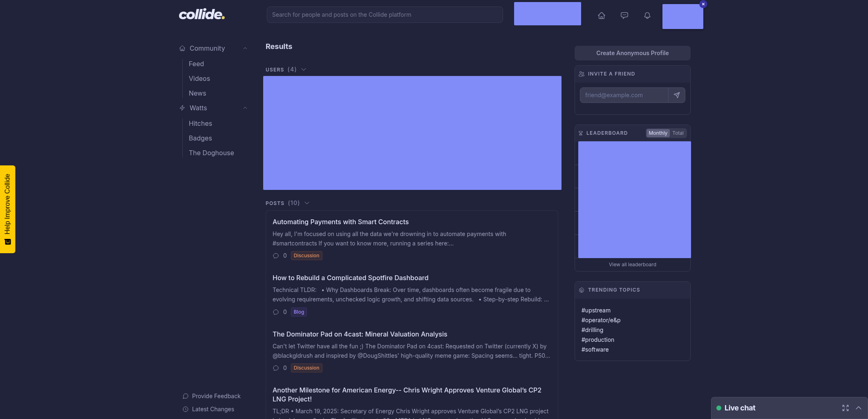Image resolution: width=868 pixels, height=419 pixels.
Task: Open View all leaderboard link
Action: point(632,265)
